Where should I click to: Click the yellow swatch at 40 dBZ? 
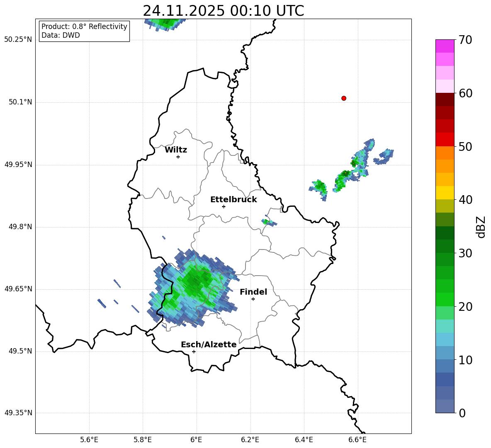[445, 193]
